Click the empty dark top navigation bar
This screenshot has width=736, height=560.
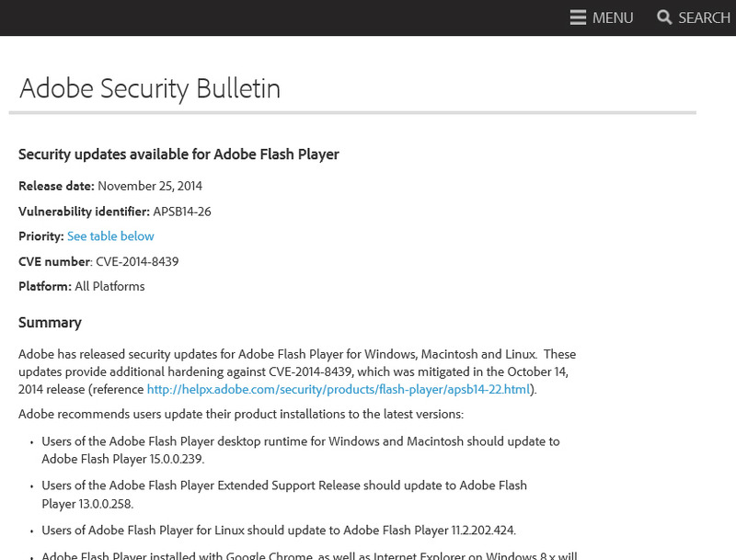tap(276, 17)
